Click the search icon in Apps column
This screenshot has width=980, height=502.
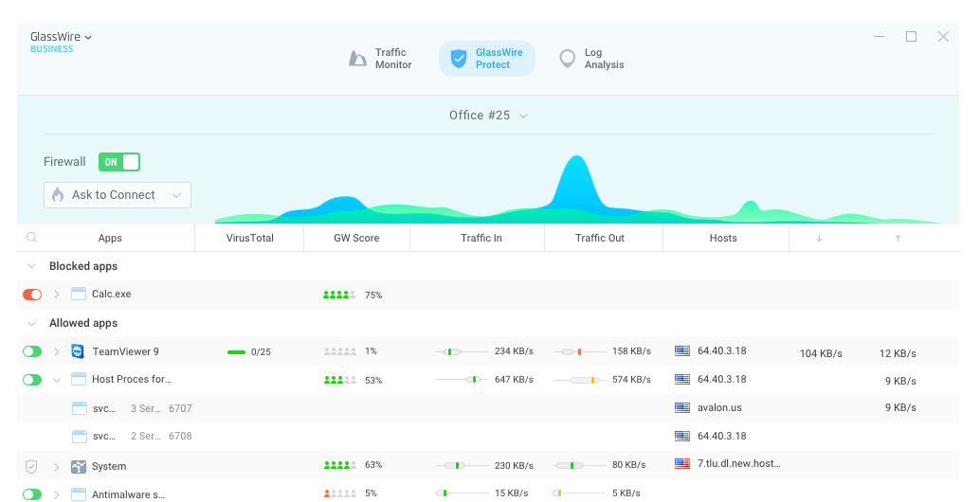[x=32, y=237]
